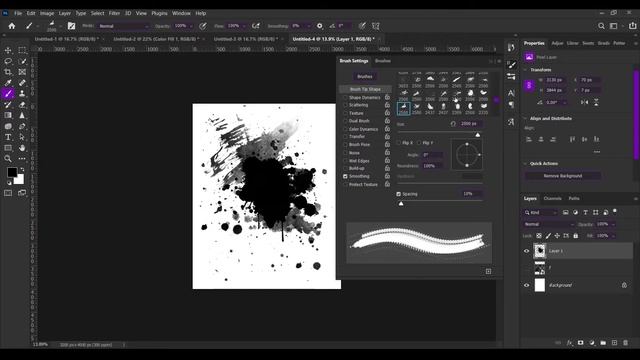This screenshot has width=640, height=360.
Task: Click the Roundness value field
Action: 432,166
